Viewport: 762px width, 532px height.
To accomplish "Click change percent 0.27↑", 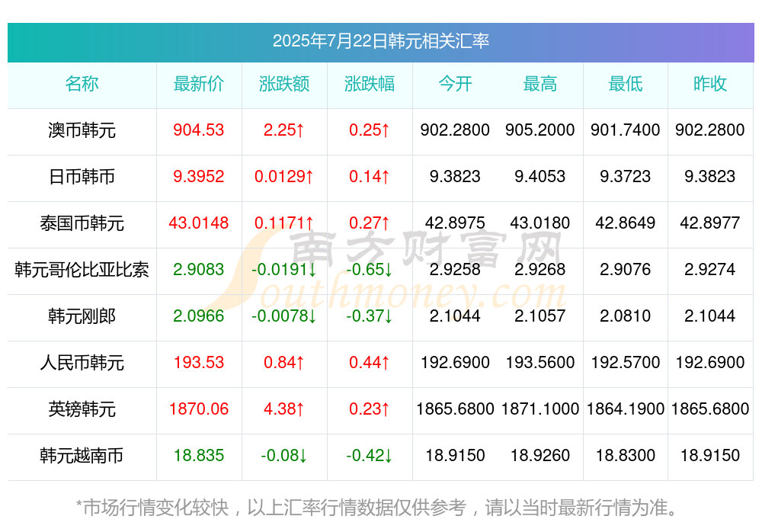I will point(370,223).
